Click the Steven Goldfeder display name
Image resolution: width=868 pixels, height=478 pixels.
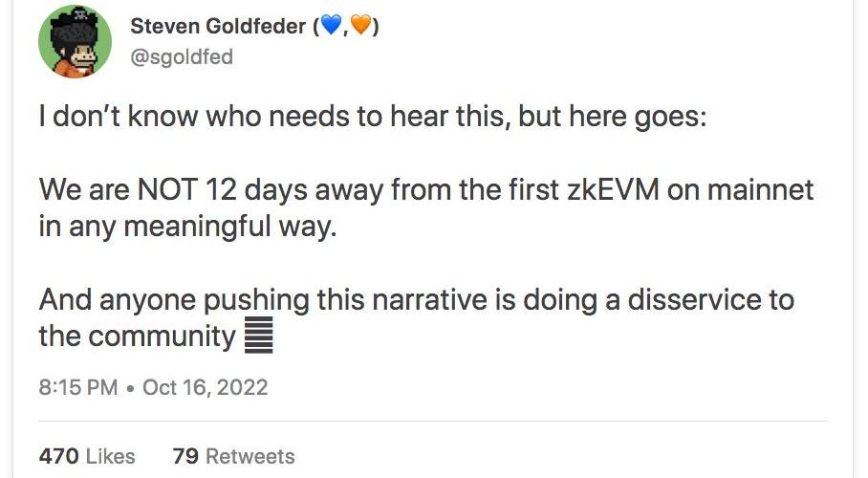tap(218, 26)
